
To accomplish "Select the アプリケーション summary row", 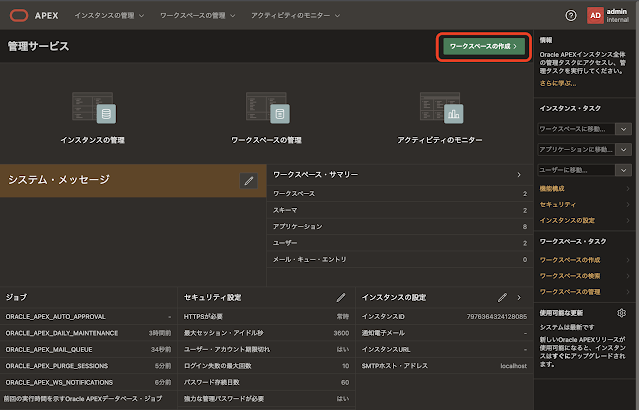I will point(400,227).
